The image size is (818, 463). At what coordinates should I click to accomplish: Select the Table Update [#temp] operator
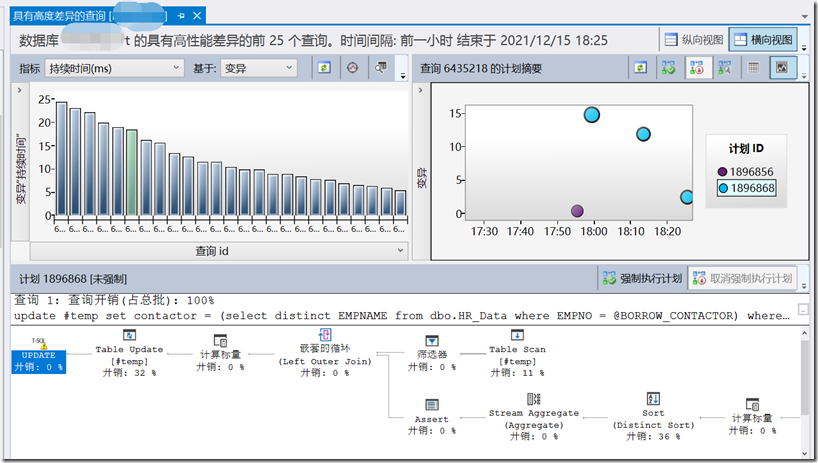(x=129, y=353)
